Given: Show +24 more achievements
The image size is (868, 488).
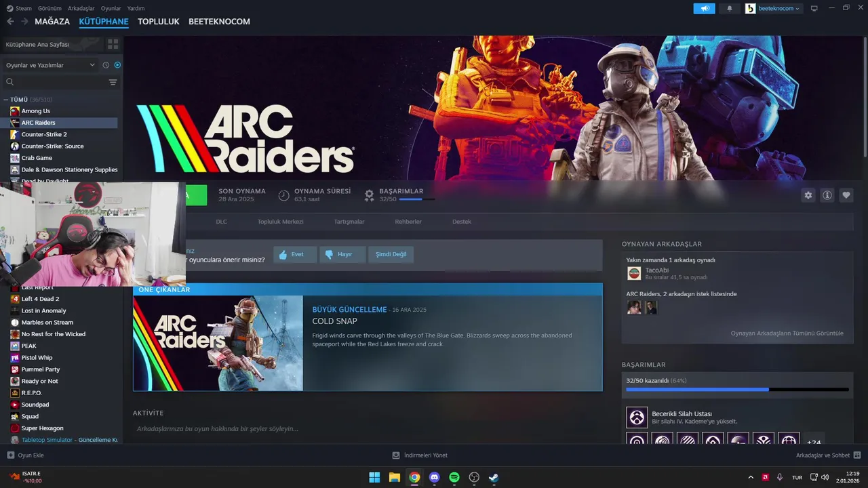Looking at the screenshot, I should pyautogui.click(x=814, y=442).
